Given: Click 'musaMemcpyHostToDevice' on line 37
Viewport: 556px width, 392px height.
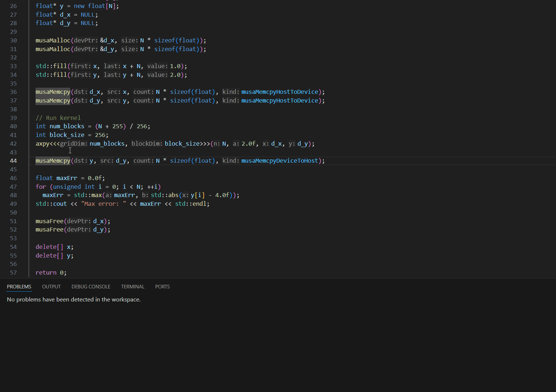Looking at the screenshot, I should tap(280, 101).
